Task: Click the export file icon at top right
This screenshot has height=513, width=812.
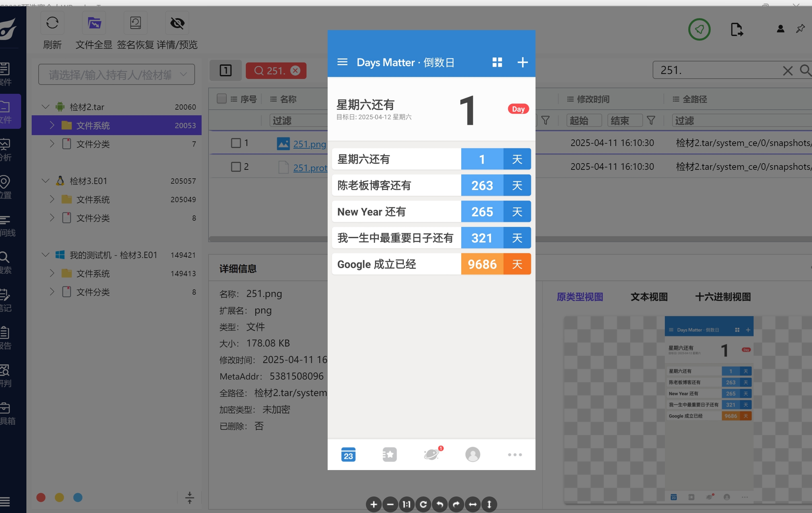Action: (736, 30)
